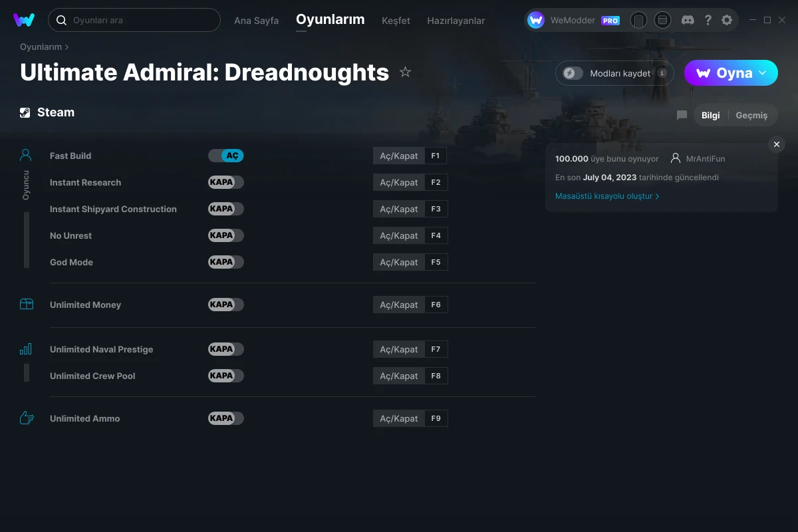This screenshot has height=532, width=798.
Task: Click the phone device icon in header
Action: [x=638, y=20]
